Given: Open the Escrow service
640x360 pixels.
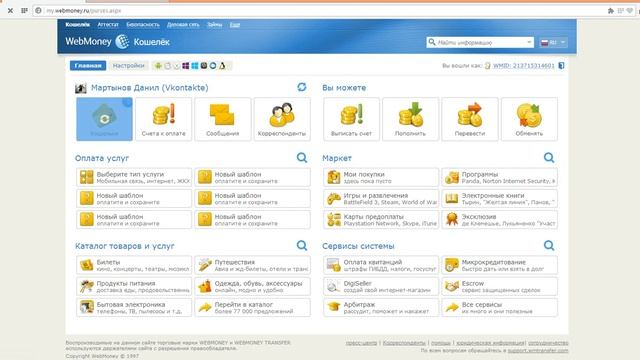Looking at the screenshot, I should pyautogui.click(x=500, y=287).
